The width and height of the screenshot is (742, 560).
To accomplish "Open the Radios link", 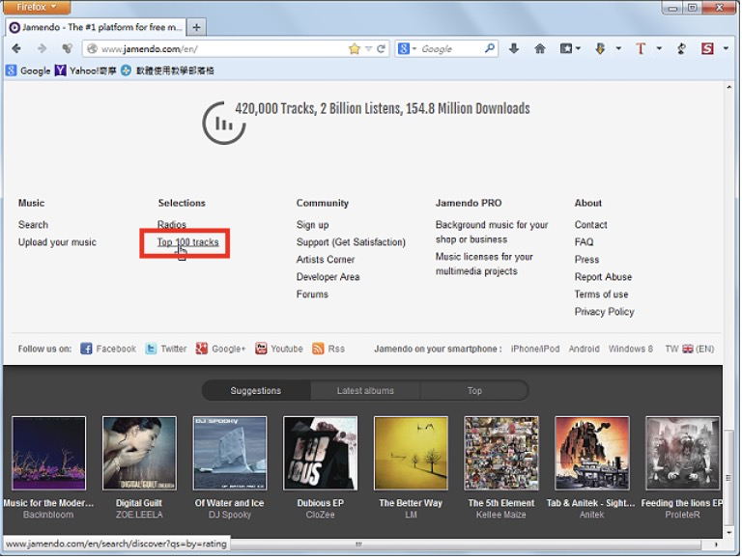I will [x=172, y=225].
